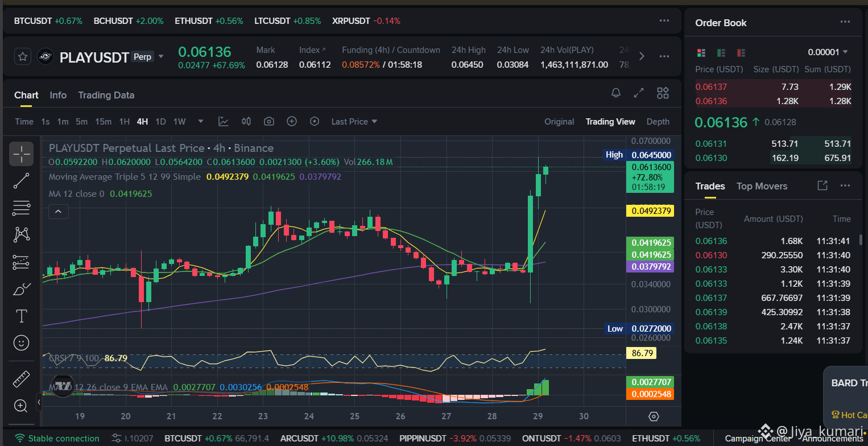Select the trend line drawing tool

pyautogui.click(x=21, y=181)
